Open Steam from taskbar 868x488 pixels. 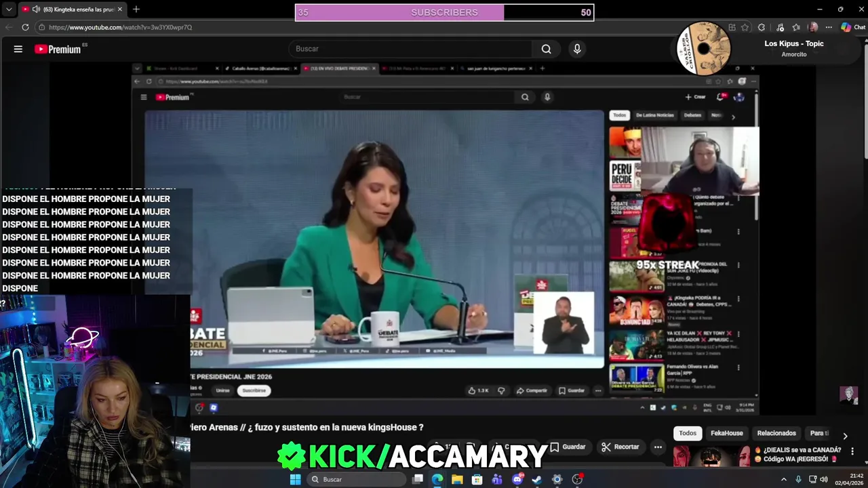point(537,479)
